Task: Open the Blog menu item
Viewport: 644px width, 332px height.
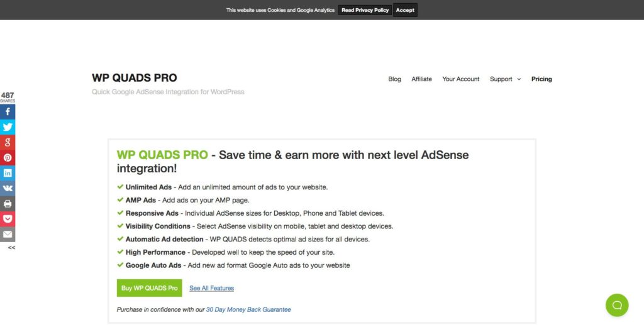Action: [x=394, y=79]
